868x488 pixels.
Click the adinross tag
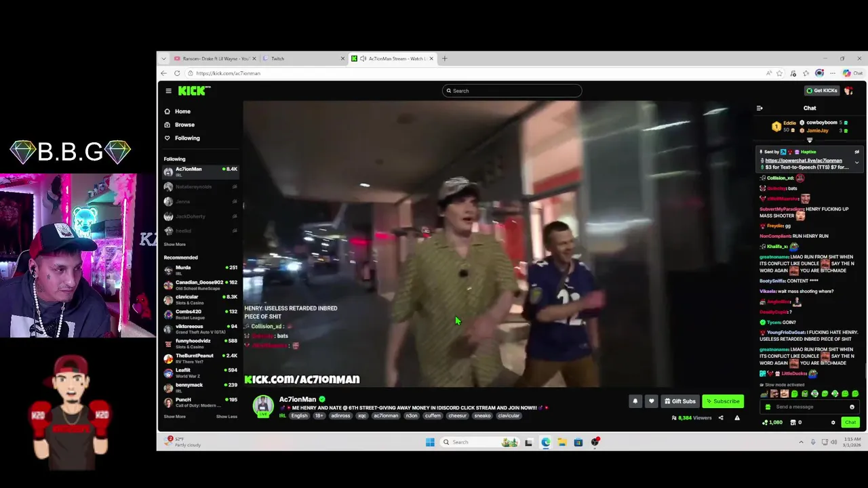340,416
